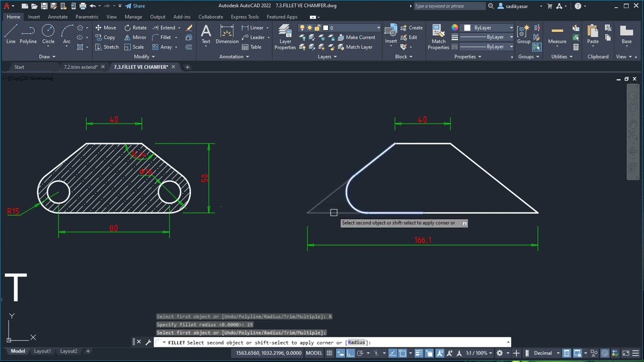This screenshot has width=644, height=362.
Task: Insert multiline Text tool
Action: [x=206, y=34]
